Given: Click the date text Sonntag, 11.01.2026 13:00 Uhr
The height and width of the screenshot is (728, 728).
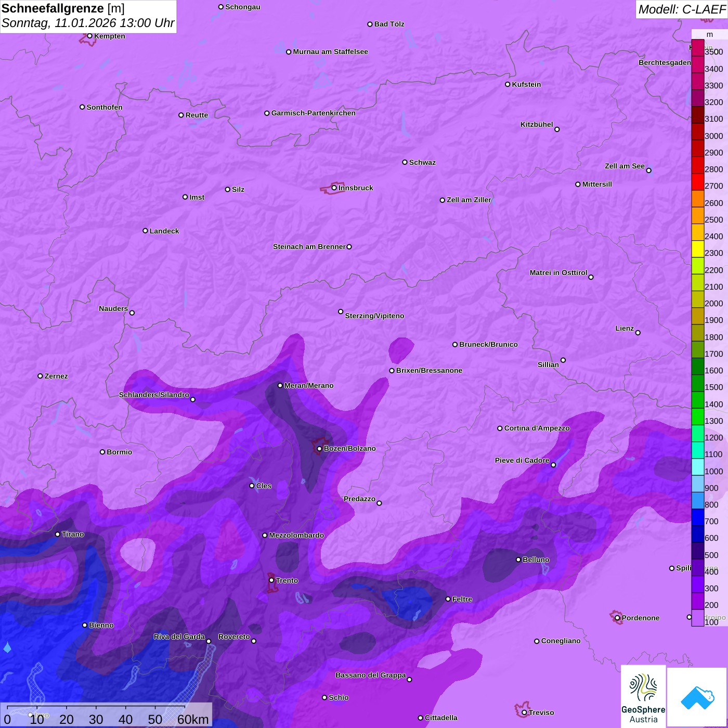Looking at the screenshot, I should point(88,23).
